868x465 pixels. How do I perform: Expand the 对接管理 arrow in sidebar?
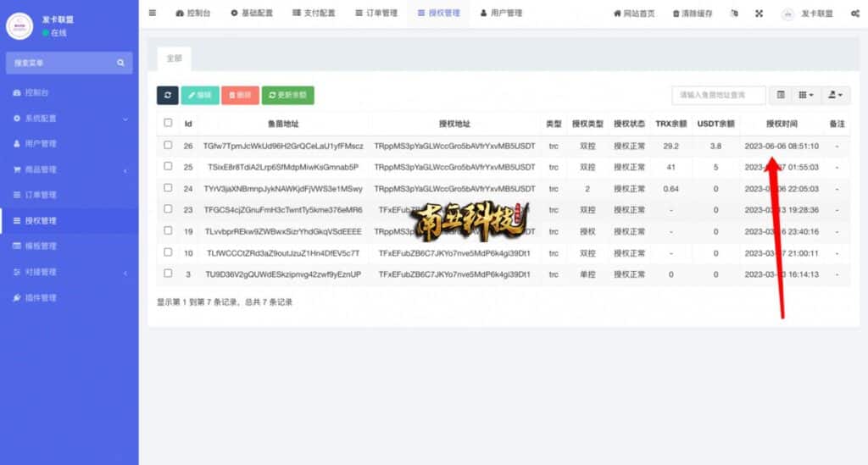click(x=125, y=273)
